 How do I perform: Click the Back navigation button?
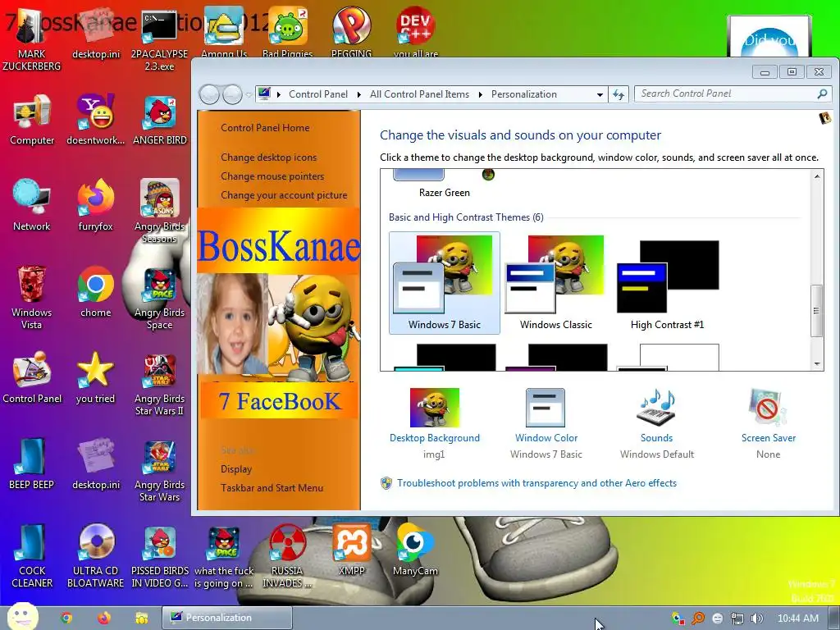click(x=210, y=95)
